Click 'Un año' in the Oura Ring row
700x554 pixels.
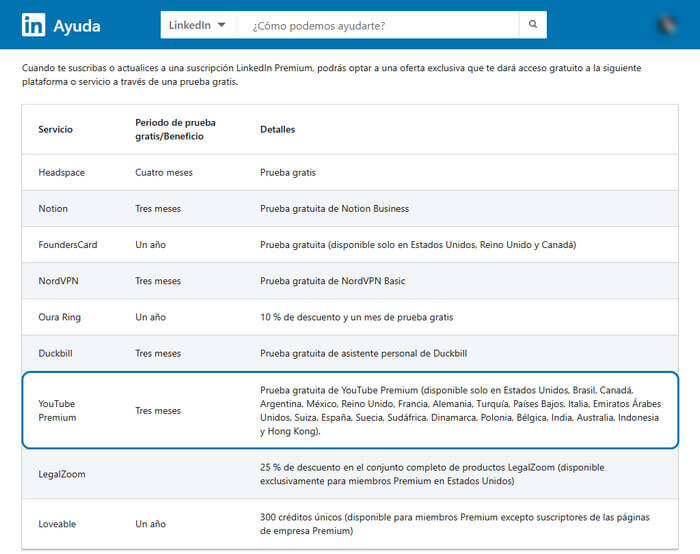[x=150, y=317]
